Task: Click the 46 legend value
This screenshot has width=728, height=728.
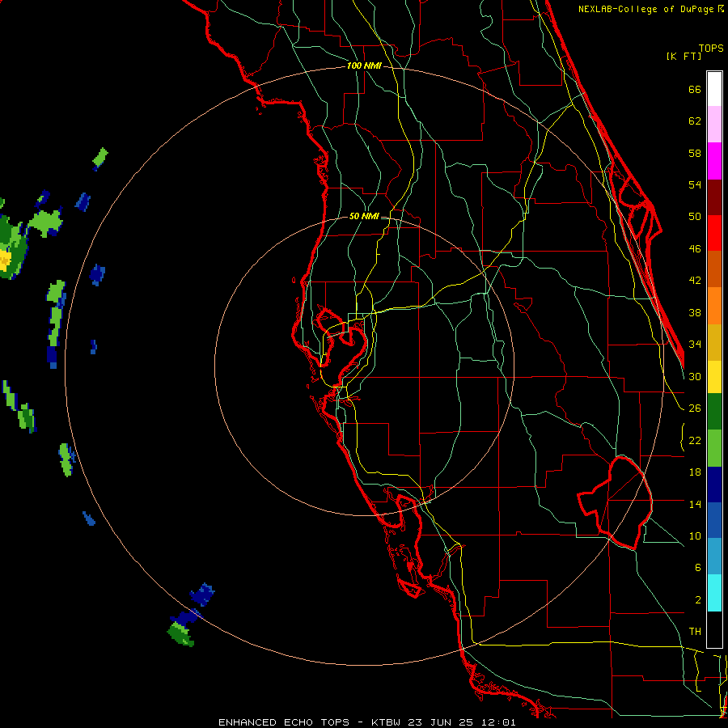Action: 695,249
